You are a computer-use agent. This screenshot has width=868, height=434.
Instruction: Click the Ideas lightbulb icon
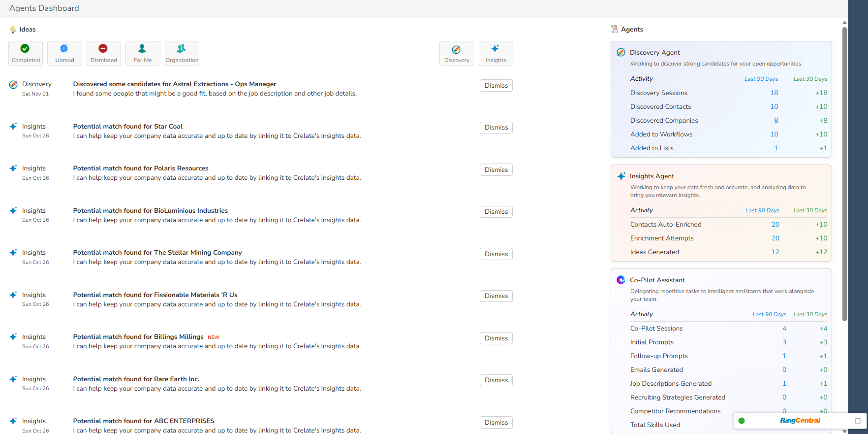[13, 30]
